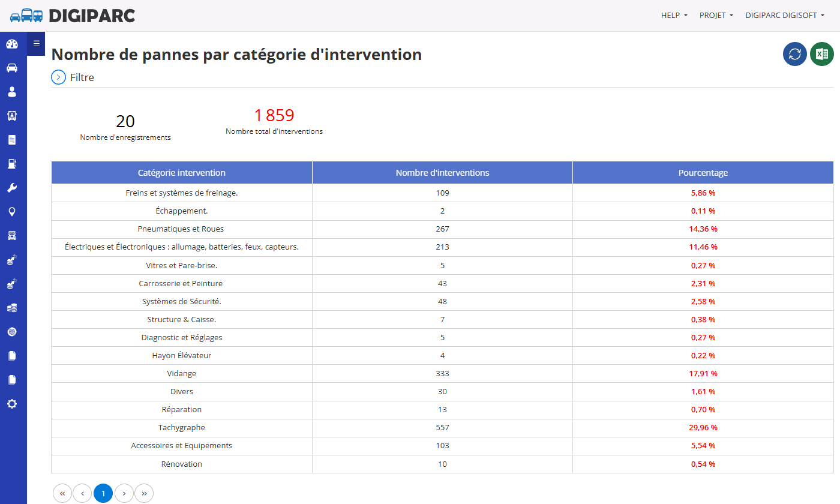Open the fuel pump icon in sidebar
The image size is (840, 504).
[12, 164]
